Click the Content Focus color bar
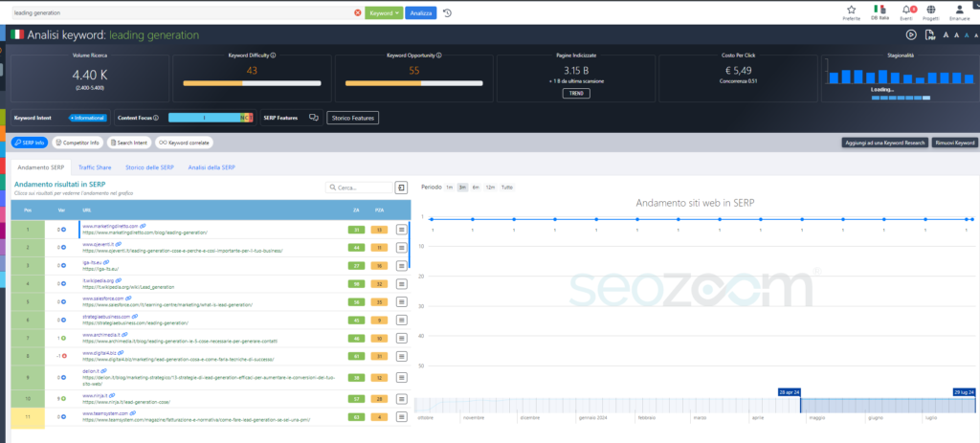 pos(211,118)
